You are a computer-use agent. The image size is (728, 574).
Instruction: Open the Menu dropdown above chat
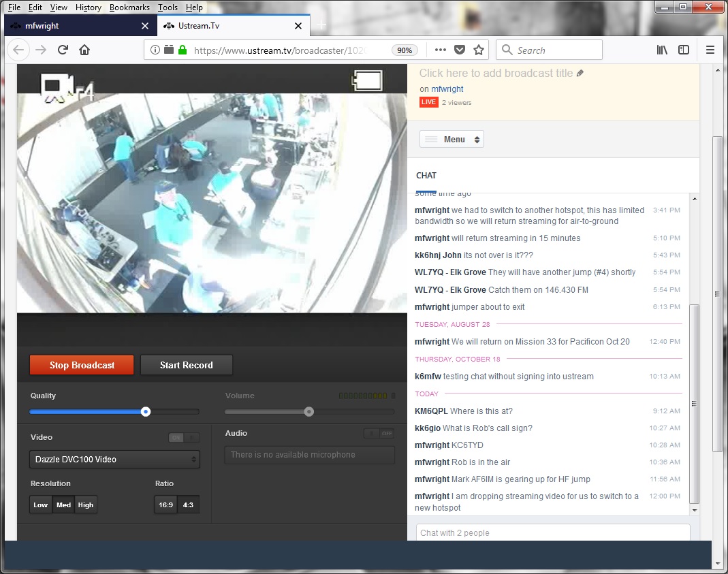(452, 140)
